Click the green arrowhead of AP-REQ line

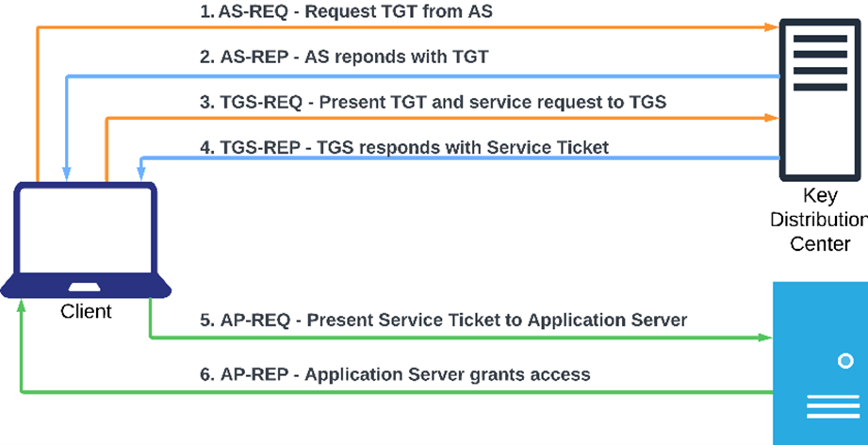tap(765, 338)
